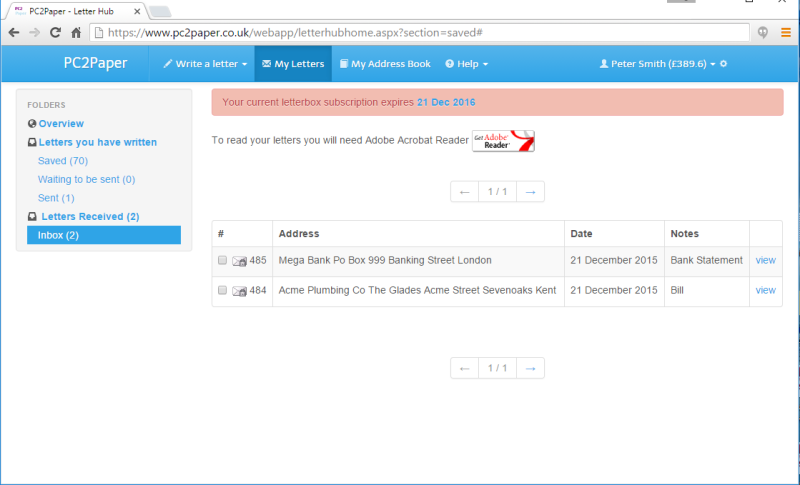The image size is (800, 485).
Task: Open the Overview folder
Action: 61,123
